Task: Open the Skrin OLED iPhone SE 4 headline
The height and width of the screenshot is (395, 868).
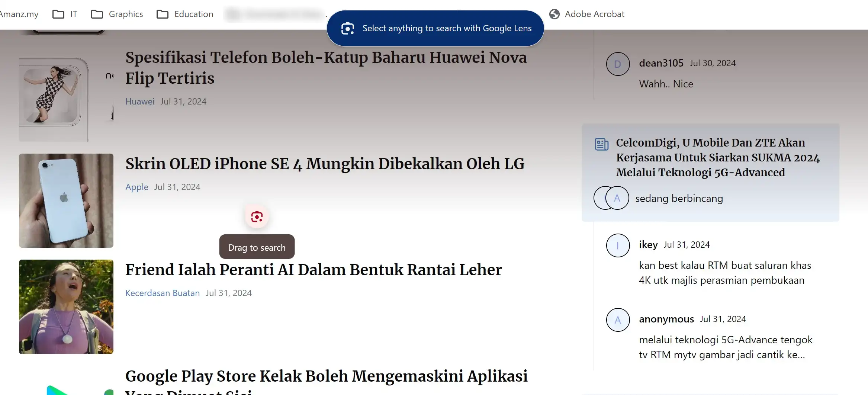Action: (325, 164)
